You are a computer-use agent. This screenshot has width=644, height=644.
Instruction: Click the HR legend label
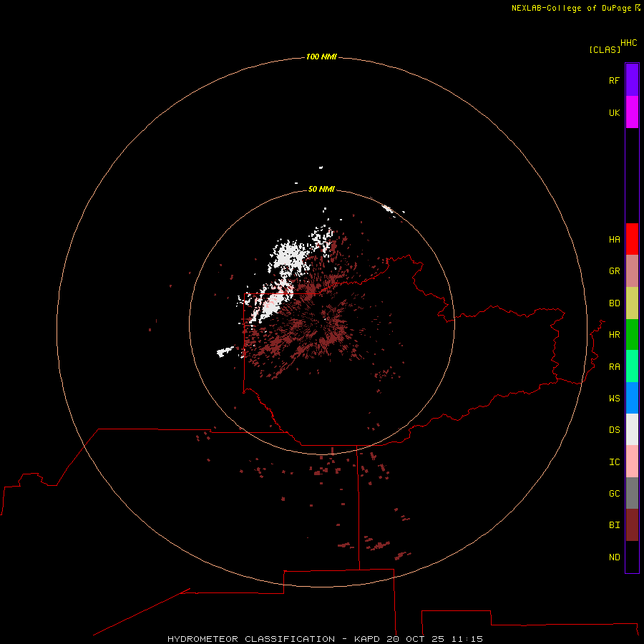pos(614,335)
